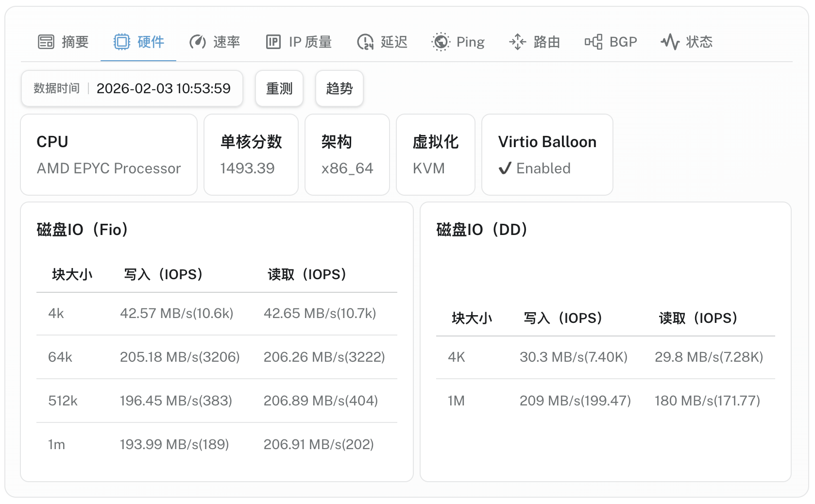The width and height of the screenshot is (815, 504).
Task: Click the 重测 retest button
Action: (x=279, y=88)
